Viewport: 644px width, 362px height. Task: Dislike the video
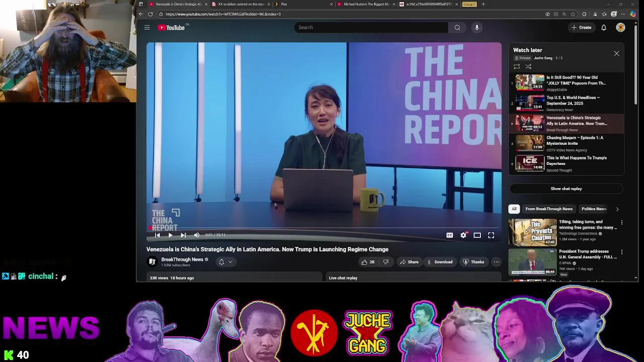click(x=386, y=262)
